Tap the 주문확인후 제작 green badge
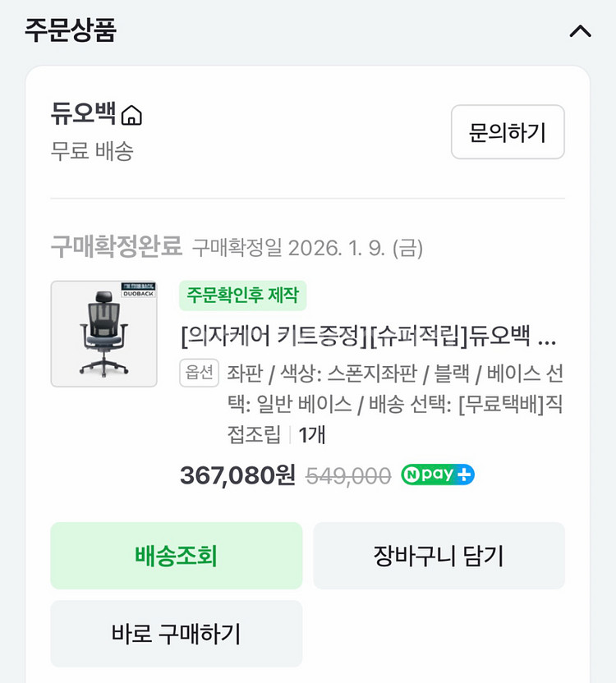The width and height of the screenshot is (616, 683). [243, 296]
